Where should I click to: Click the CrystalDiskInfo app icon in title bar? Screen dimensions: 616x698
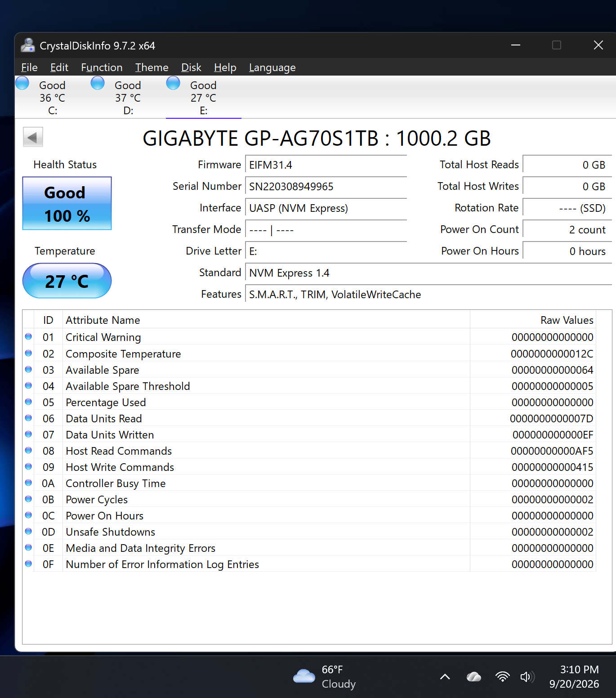tap(28, 45)
